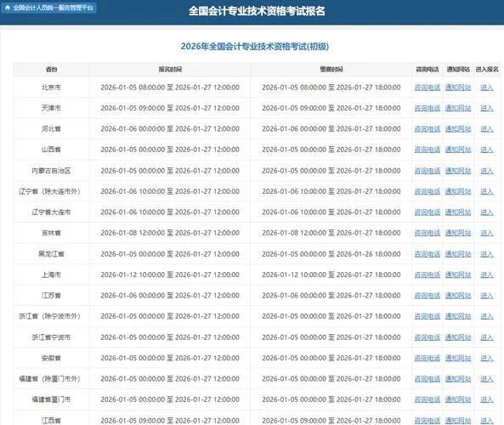Click the home icon in the top-left button

point(8,8)
